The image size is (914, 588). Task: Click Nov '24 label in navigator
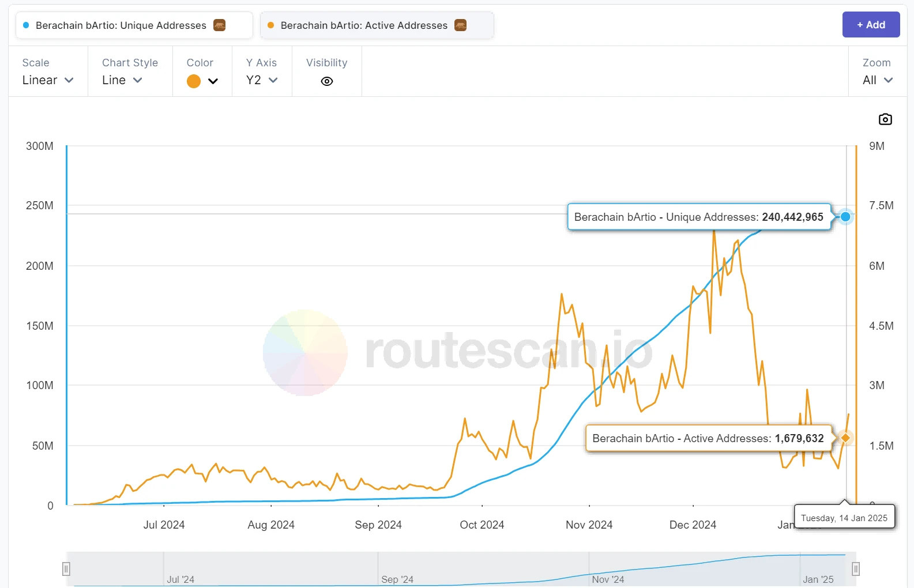[x=608, y=579]
